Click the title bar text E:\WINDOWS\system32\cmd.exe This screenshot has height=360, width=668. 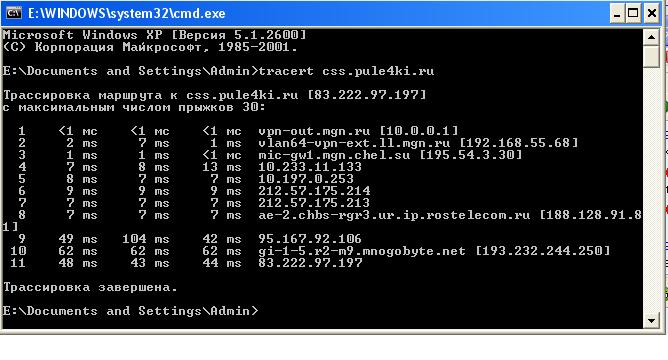click(x=127, y=14)
